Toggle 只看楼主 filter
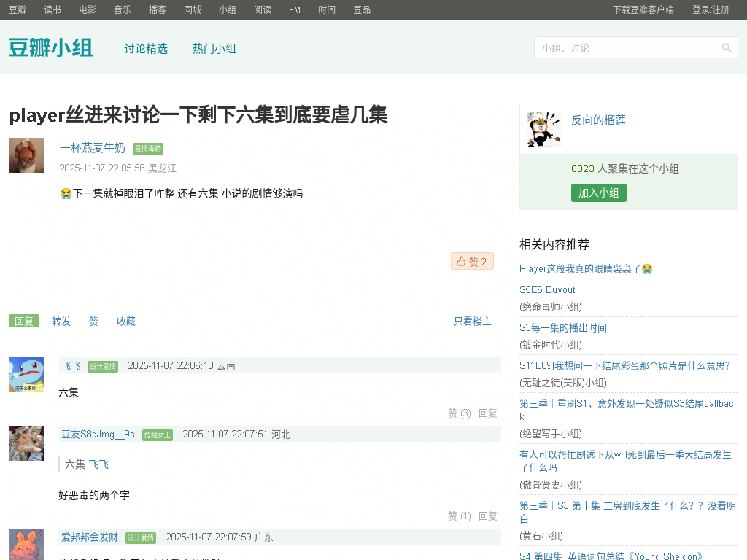 (x=473, y=322)
